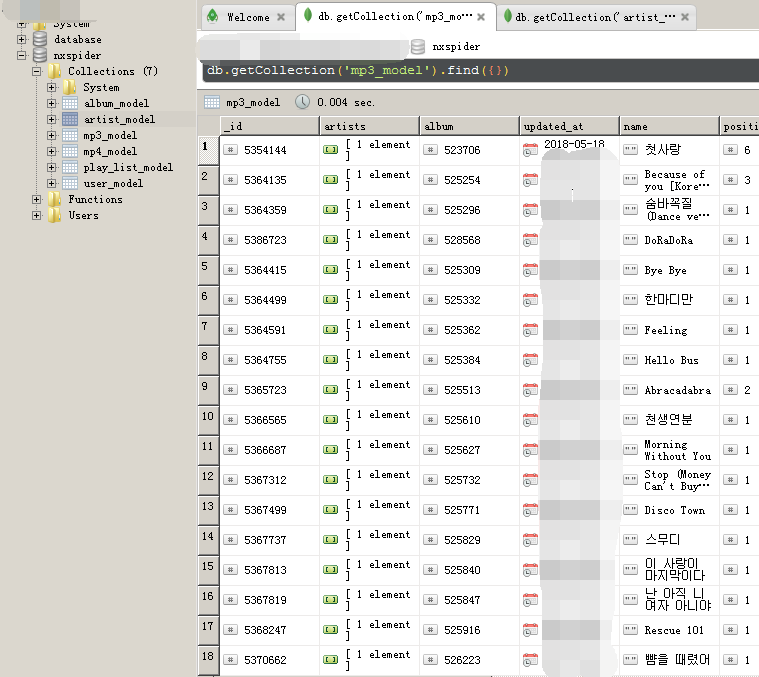Click the _id column header
The image size is (759, 677).
coord(270,126)
